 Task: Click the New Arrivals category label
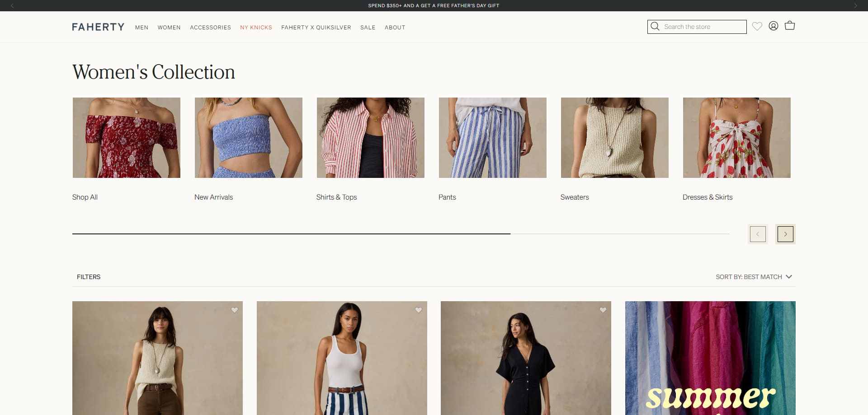tap(213, 197)
